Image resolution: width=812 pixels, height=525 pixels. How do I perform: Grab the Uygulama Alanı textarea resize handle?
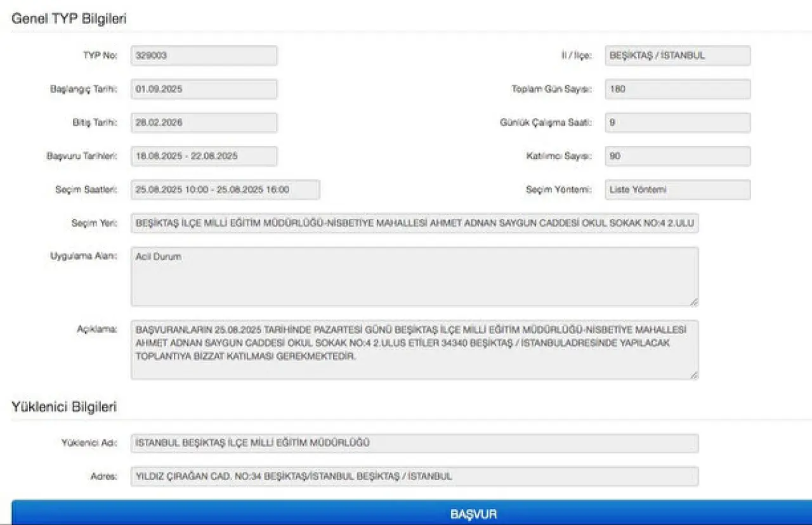pos(695,302)
